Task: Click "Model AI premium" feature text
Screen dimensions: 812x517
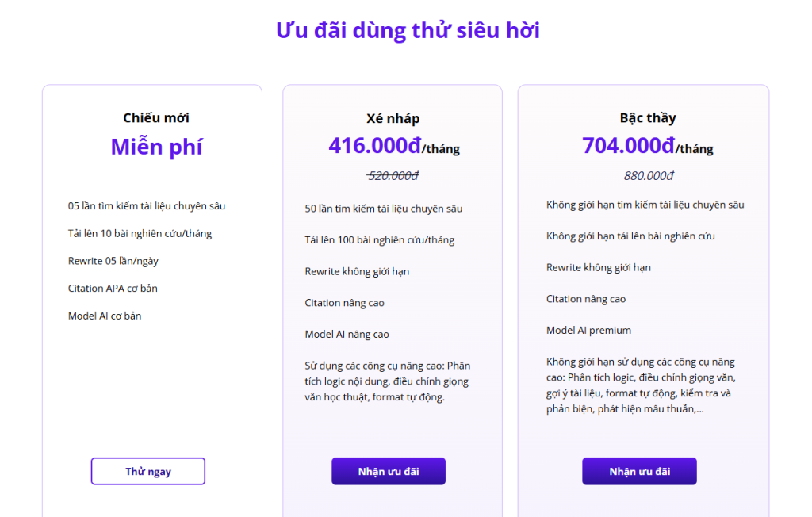Action: [589, 329]
